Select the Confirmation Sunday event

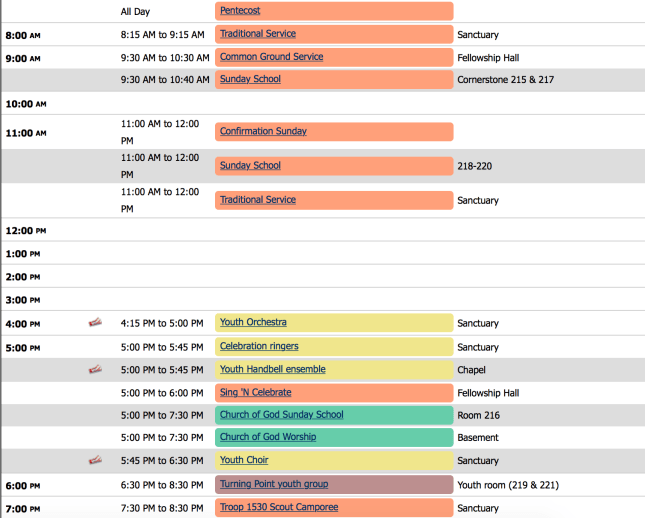[263, 131]
